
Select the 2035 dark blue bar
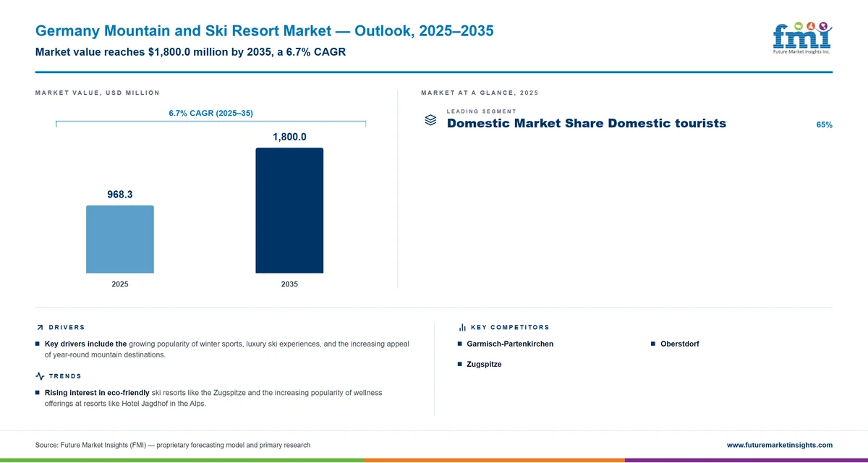289,211
